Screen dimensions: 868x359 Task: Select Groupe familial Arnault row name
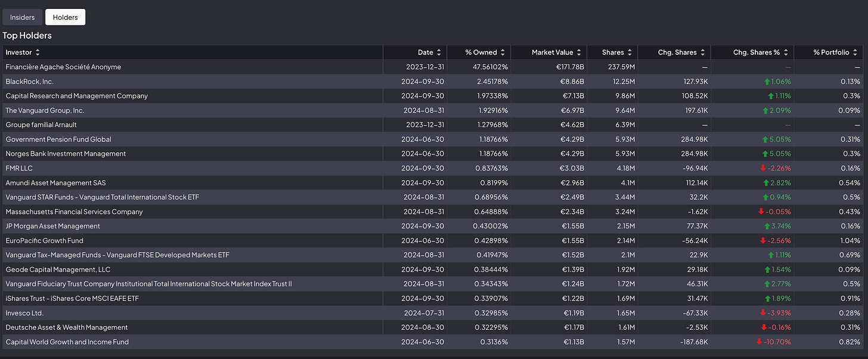[x=41, y=125]
